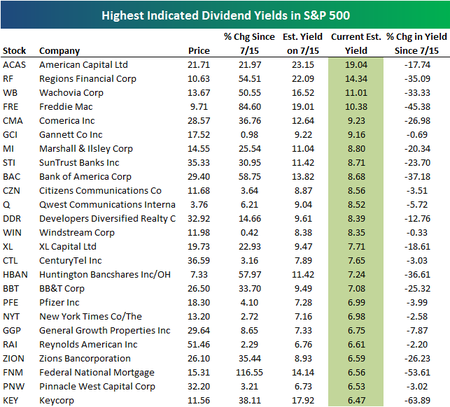The height and width of the screenshot is (407, 450).
Task: Click the 'Current Est. Yield' column header
Action: click(356, 44)
